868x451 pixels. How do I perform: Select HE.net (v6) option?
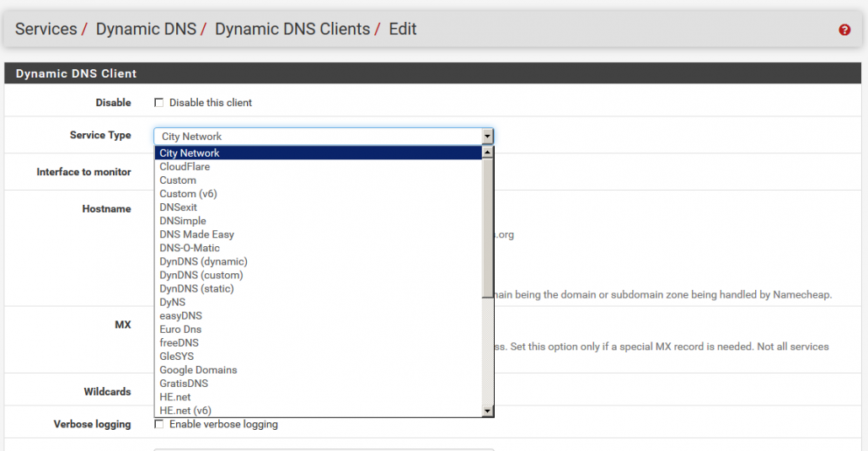(x=319, y=411)
